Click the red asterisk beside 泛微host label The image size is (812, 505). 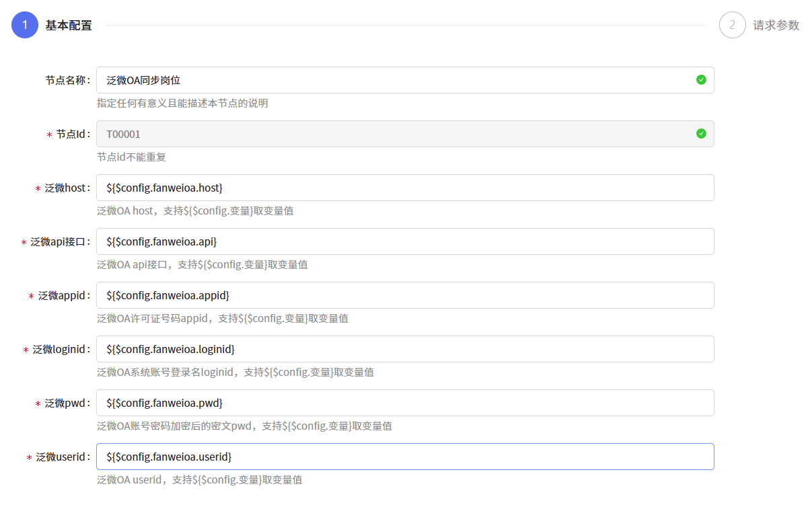tap(37, 188)
